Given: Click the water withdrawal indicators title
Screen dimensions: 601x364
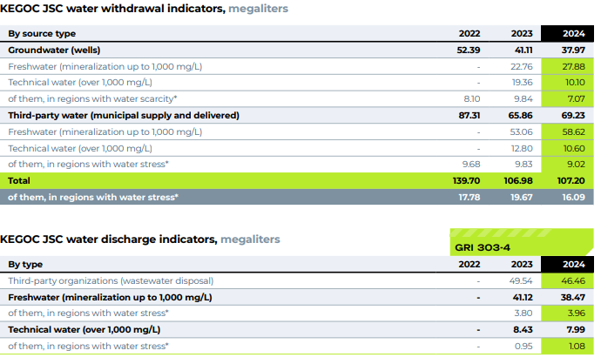Looking at the screenshot, I should pos(144,9).
